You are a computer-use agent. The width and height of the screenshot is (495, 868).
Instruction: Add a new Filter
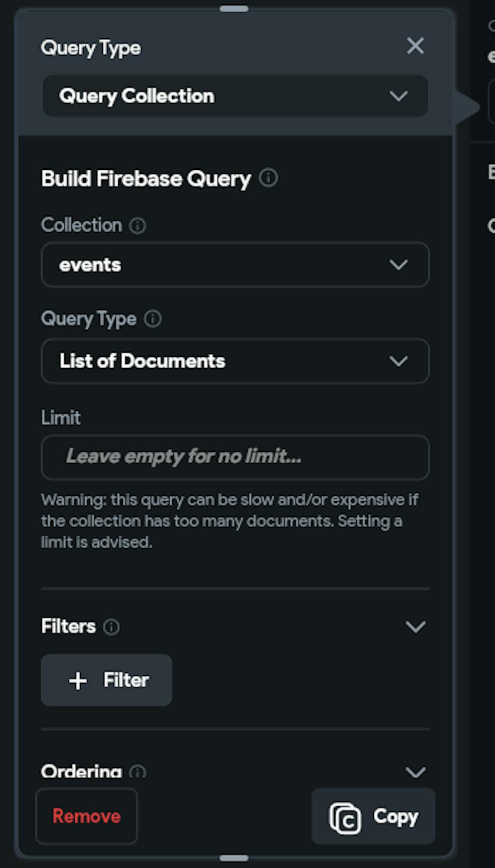pos(106,680)
